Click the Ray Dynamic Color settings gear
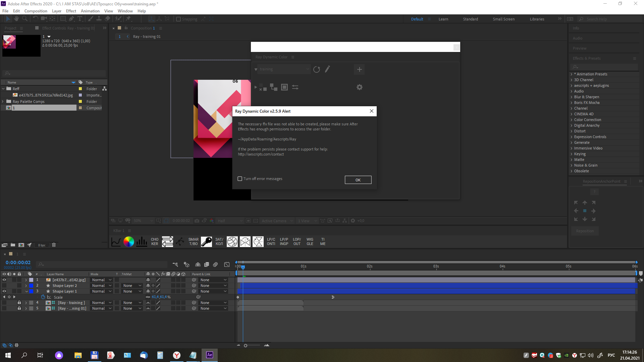This screenshot has width=644, height=362. (360, 87)
